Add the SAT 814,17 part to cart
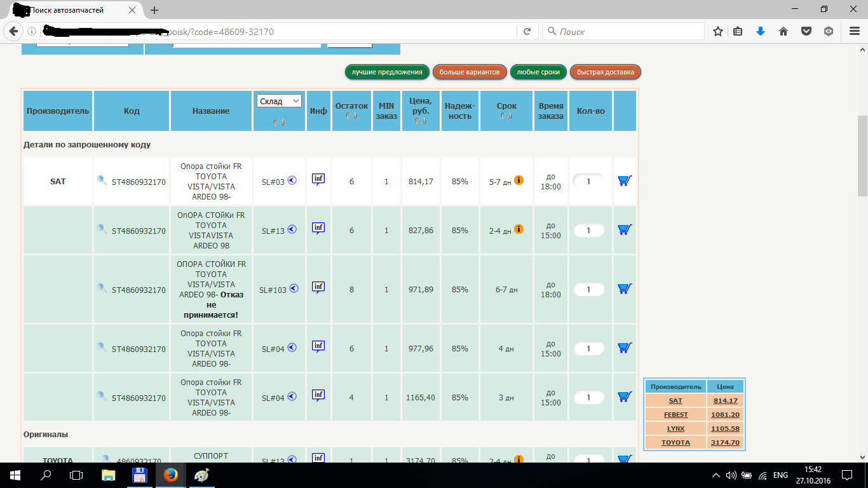 pyautogui.click(x=624, y=181)
